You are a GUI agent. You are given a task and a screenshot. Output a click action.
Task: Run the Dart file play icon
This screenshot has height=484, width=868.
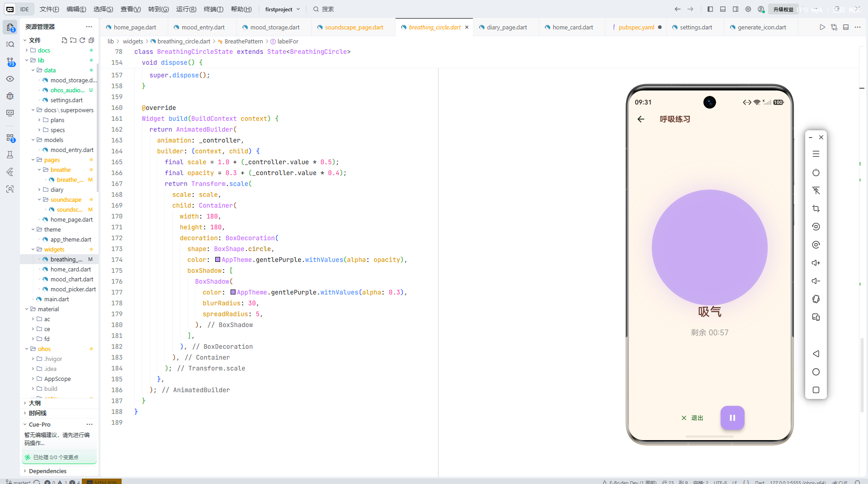tap(822, 27)
